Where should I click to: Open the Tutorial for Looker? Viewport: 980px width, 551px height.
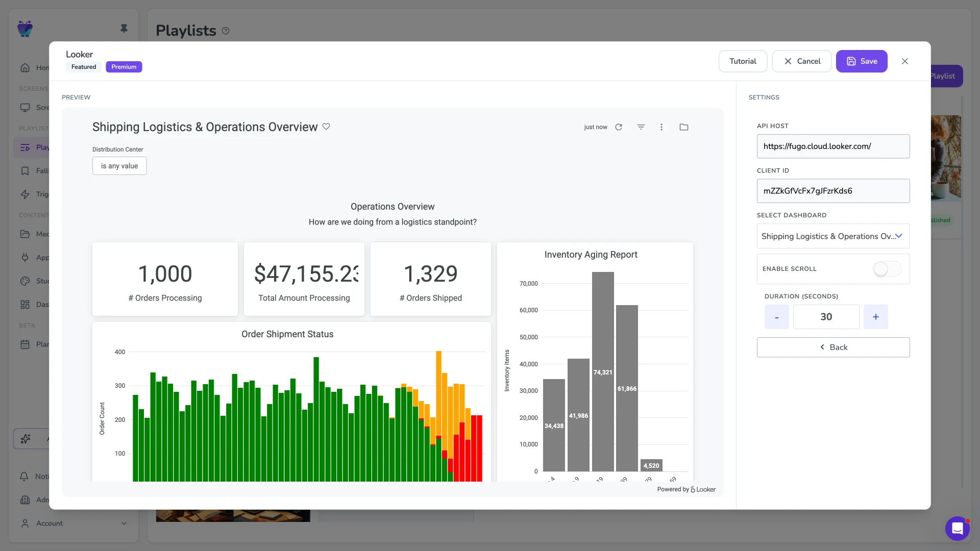point(743,61)
